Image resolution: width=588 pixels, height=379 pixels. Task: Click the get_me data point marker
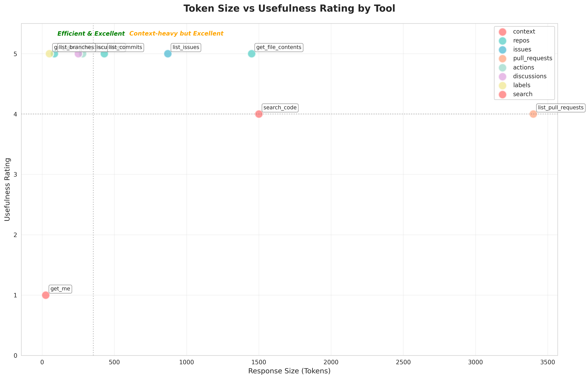(46, 295)
